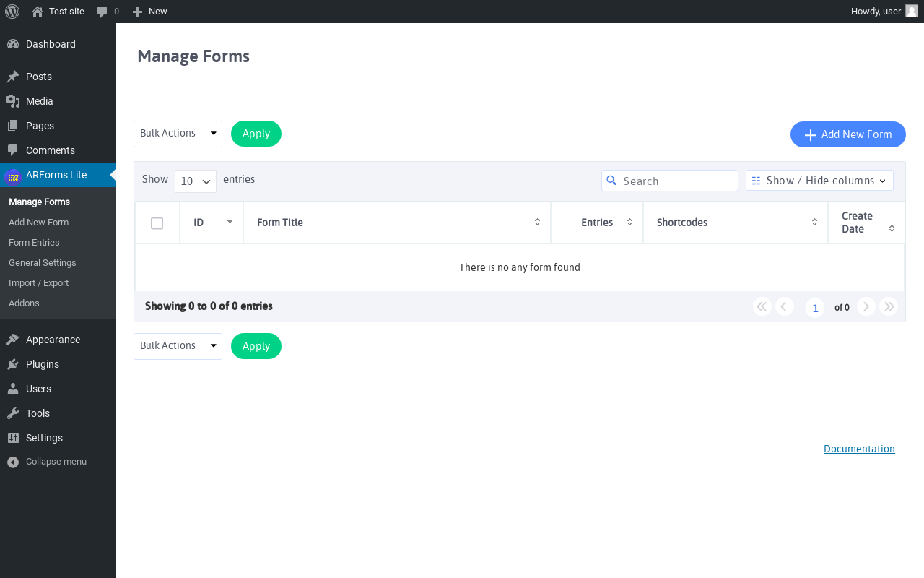Click the columns list icon beside Show / Hide

tap(757, 181)
